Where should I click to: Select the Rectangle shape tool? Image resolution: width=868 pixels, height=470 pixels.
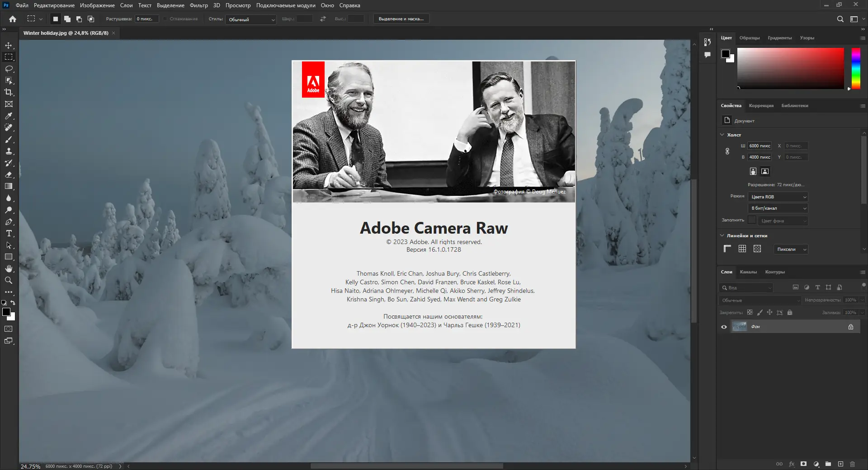click(x=9, y=257)
